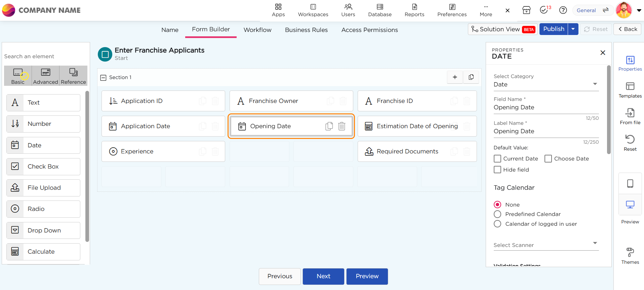Select Predefined Calendar radio option
The width and height of the screenshot is (644, 290).
click(497, 214)
